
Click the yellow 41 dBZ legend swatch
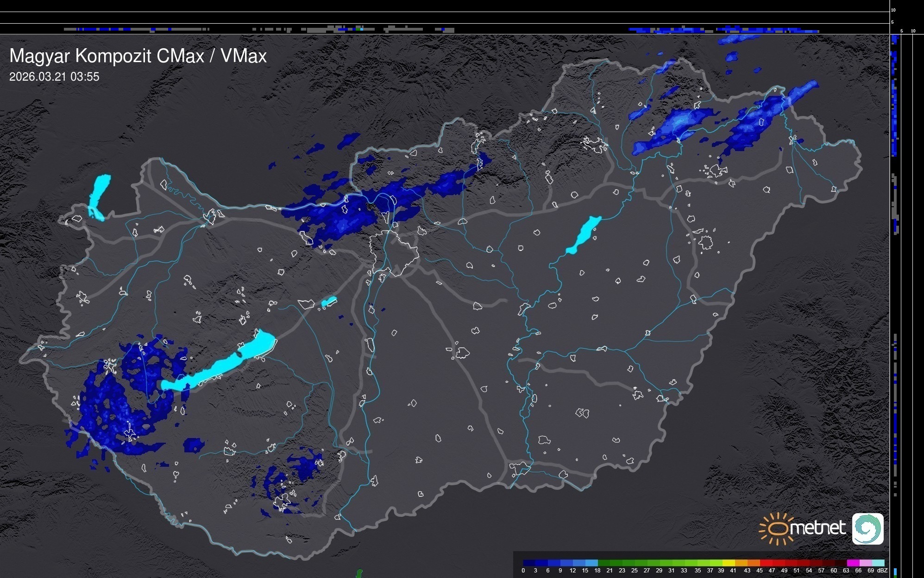[x=729, y=563]
